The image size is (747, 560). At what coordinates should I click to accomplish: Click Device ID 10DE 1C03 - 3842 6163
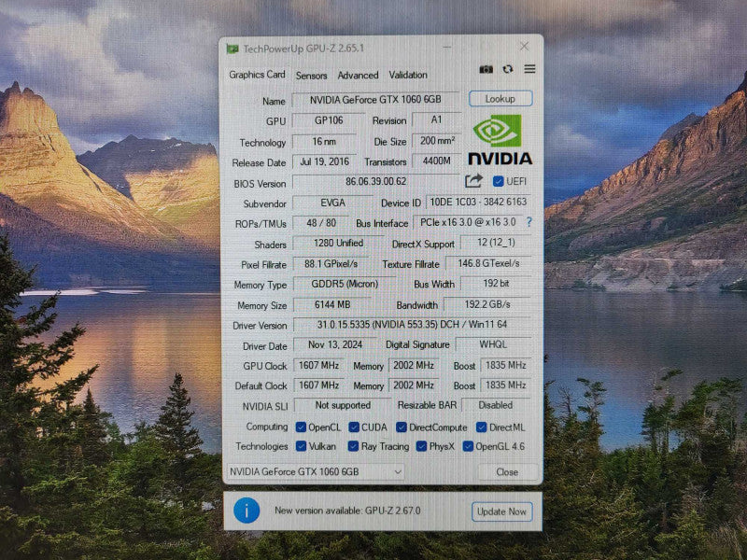click(478, 202)
